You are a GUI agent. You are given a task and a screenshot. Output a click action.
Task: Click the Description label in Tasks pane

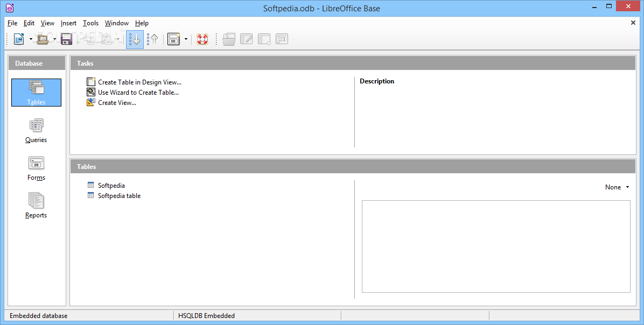click(x=377, y=81)
